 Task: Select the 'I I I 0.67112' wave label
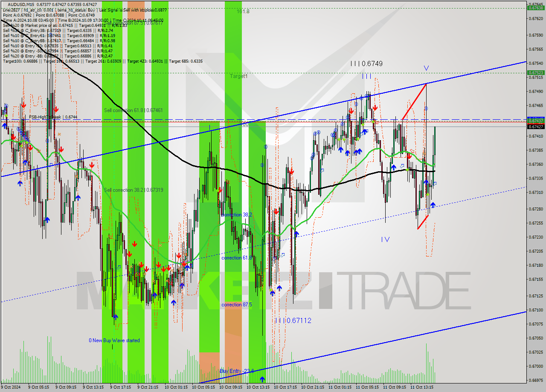click(293, 320)
